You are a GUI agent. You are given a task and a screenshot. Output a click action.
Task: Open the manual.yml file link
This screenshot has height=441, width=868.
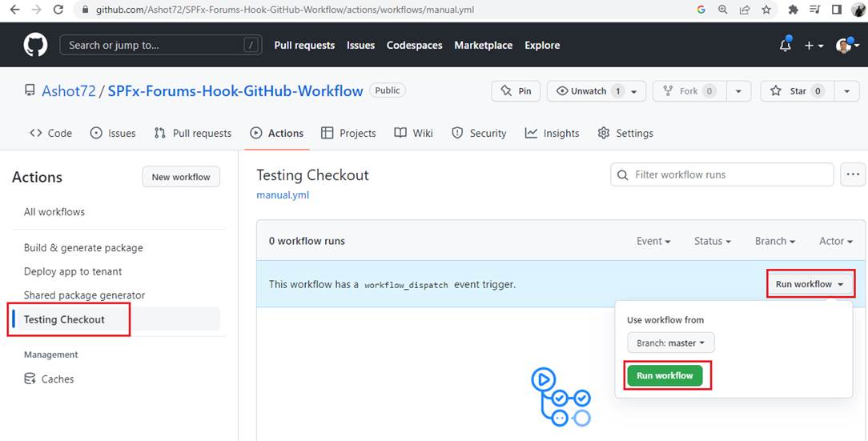tap(283, 194)
